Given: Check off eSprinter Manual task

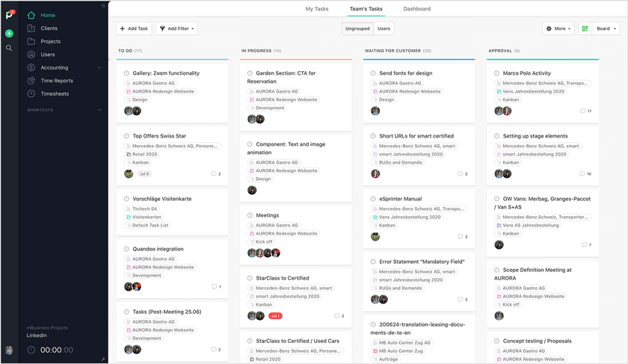Looking at the screenshot, I should 373,199.
